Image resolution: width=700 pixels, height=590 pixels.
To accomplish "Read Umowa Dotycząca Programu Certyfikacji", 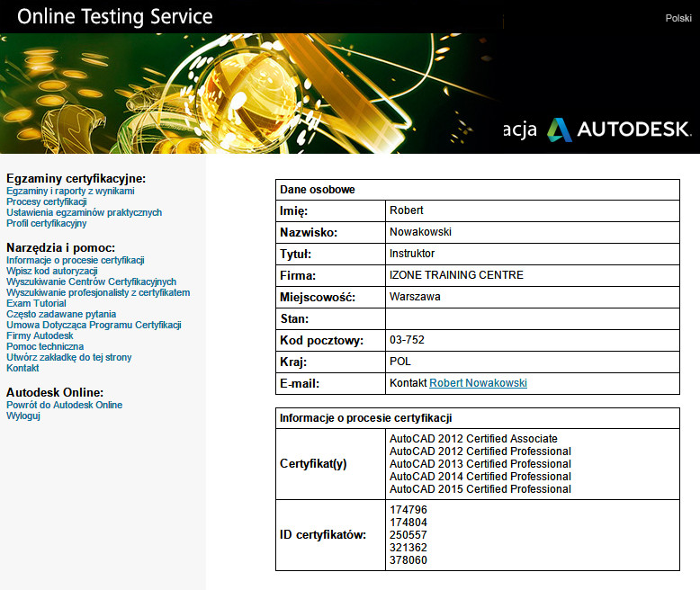I will (x=94, y=325).
